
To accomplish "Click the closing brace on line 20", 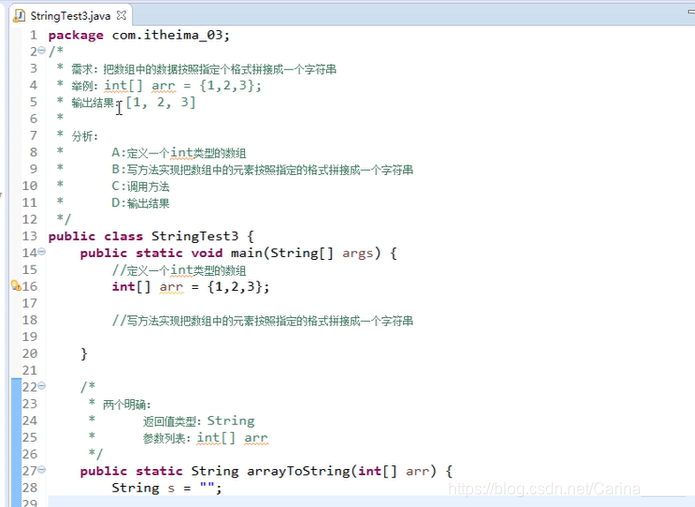I will [84, 354].
